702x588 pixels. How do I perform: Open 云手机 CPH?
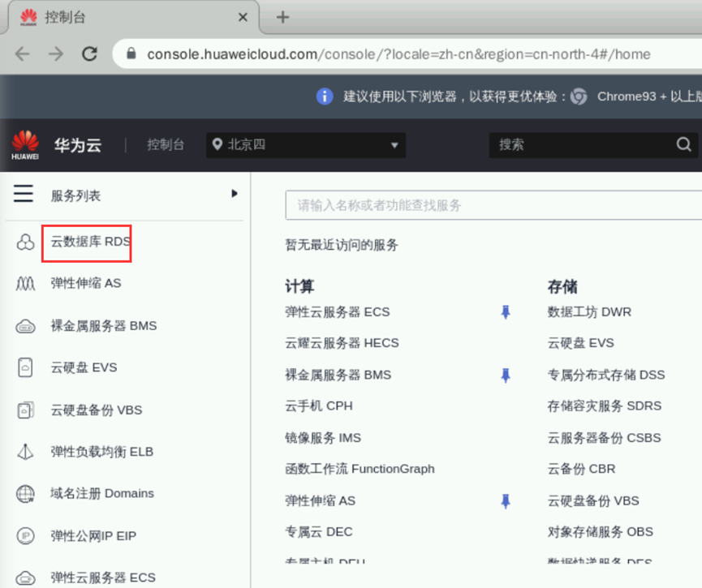click(319, 406)
